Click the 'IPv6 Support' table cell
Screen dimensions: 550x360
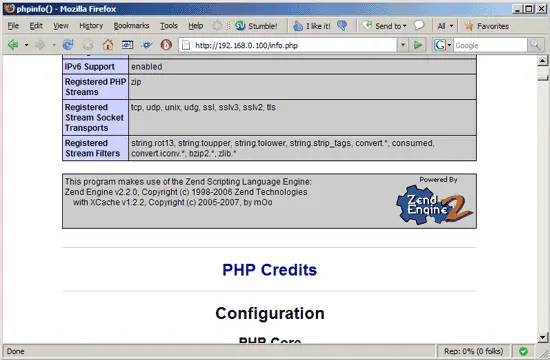[95, 67]
